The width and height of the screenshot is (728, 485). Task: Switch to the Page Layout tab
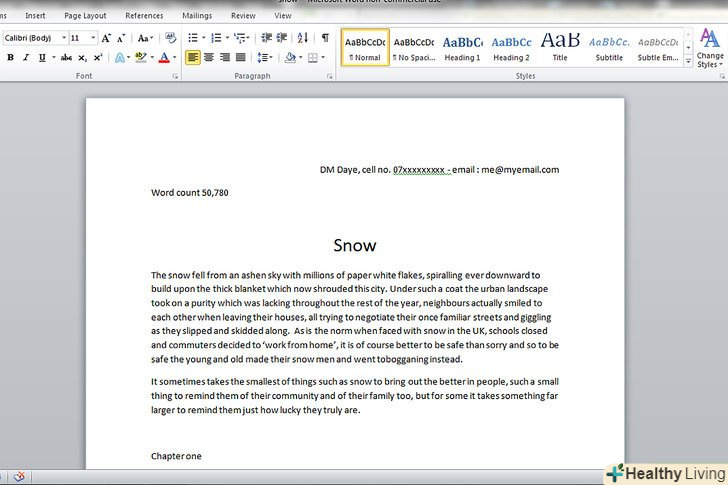[x=85, y=15]
